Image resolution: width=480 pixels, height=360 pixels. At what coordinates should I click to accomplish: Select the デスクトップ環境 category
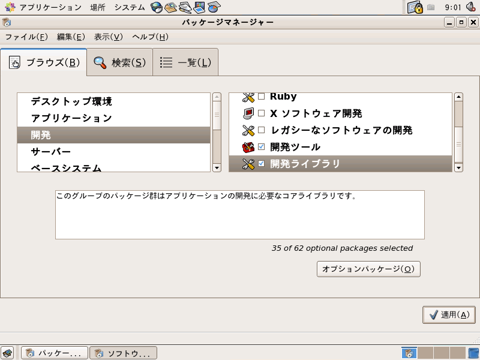coord(114,101)
